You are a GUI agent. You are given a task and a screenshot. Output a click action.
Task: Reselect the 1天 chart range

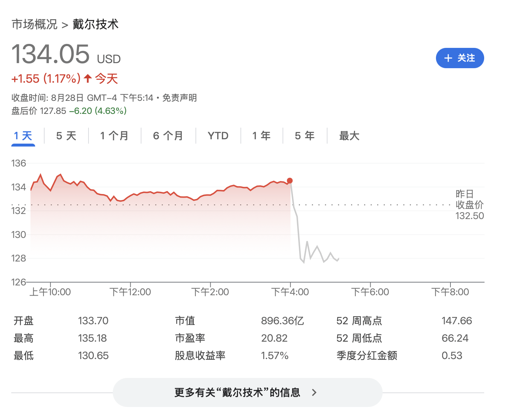pos(23,136)
